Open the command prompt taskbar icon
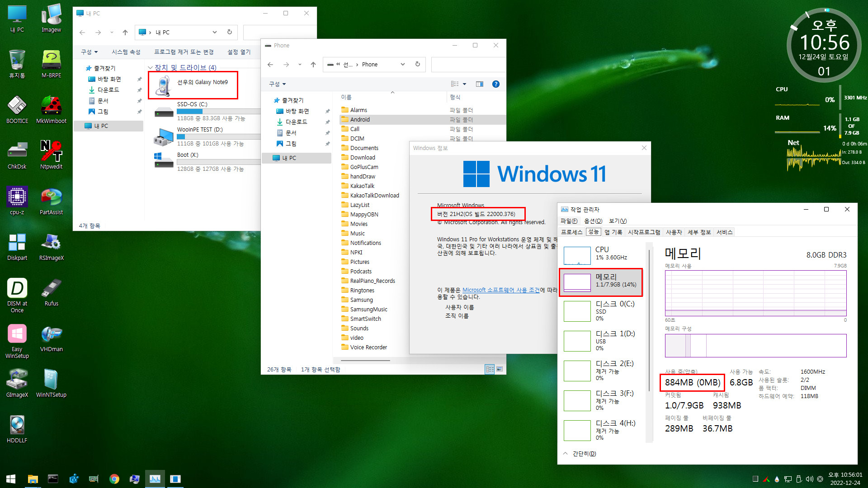 coord(53,479)
